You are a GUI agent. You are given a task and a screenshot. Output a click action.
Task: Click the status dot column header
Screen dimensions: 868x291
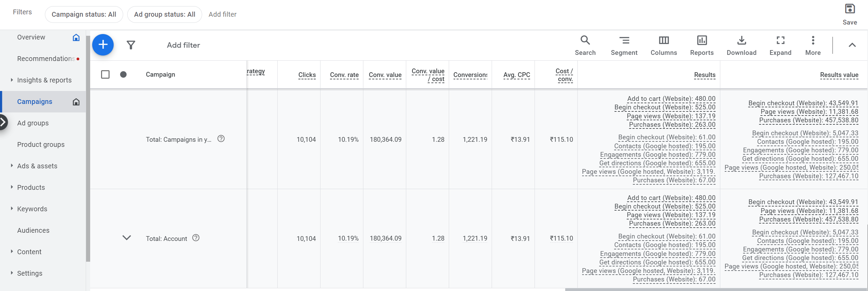tap(124, 74)
